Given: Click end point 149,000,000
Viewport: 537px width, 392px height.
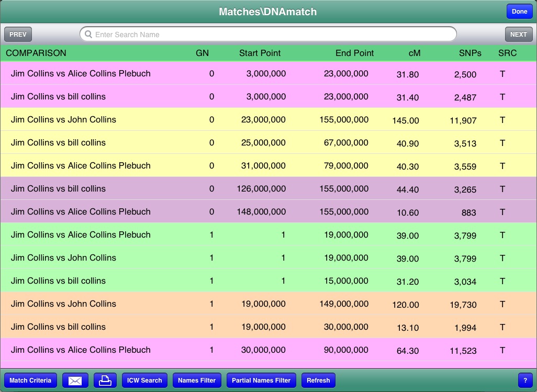Looking at the screenshot, I should pos(344,304).
